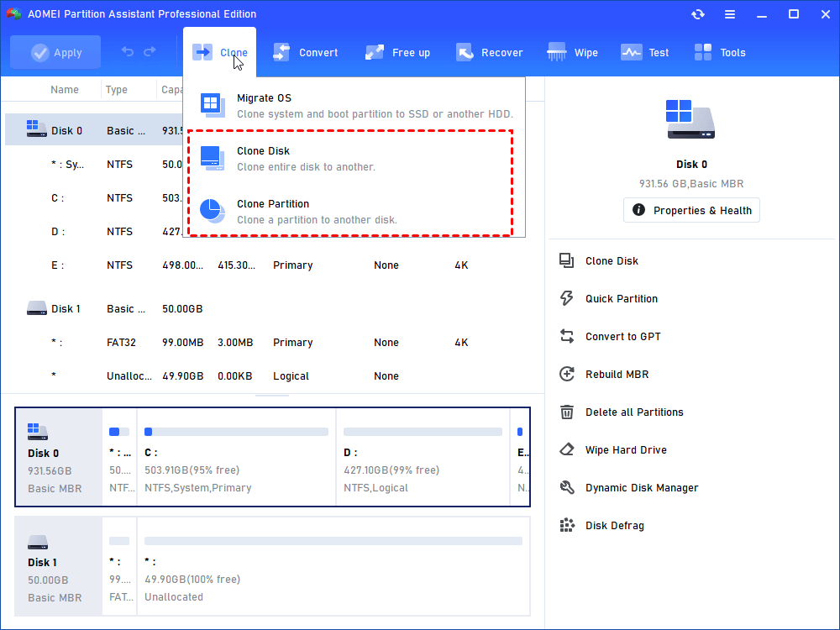Select the 49.90GB Unallocated block
The height and width of the screenshot is (630, 840).
(333, 566)
